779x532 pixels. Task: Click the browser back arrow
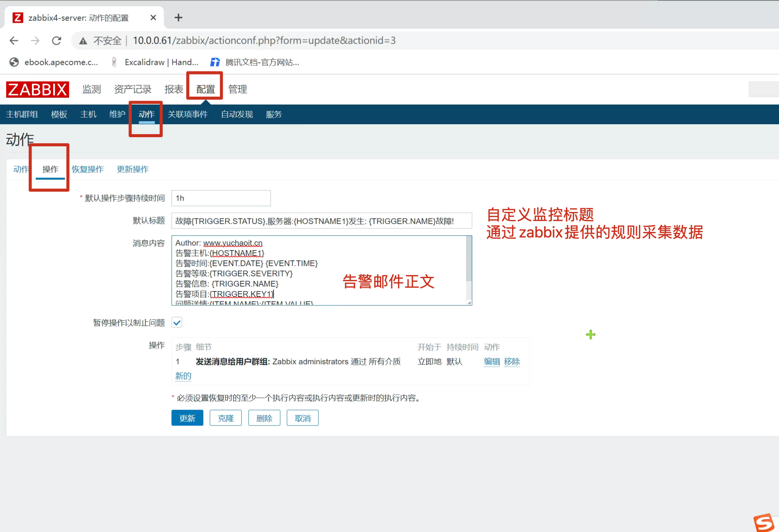point(14,41)
